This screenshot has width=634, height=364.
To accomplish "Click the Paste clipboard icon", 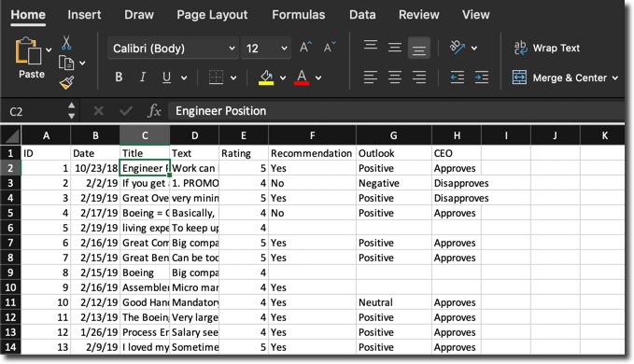I will tap(28, 51).
